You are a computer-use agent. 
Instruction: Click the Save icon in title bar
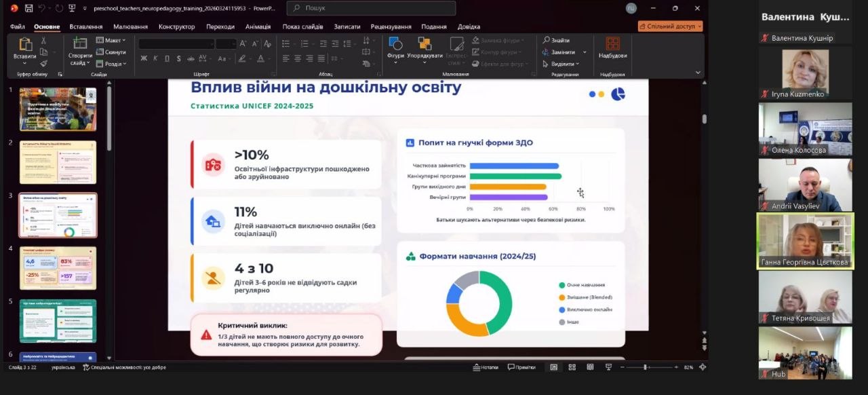tap(28, 8)
